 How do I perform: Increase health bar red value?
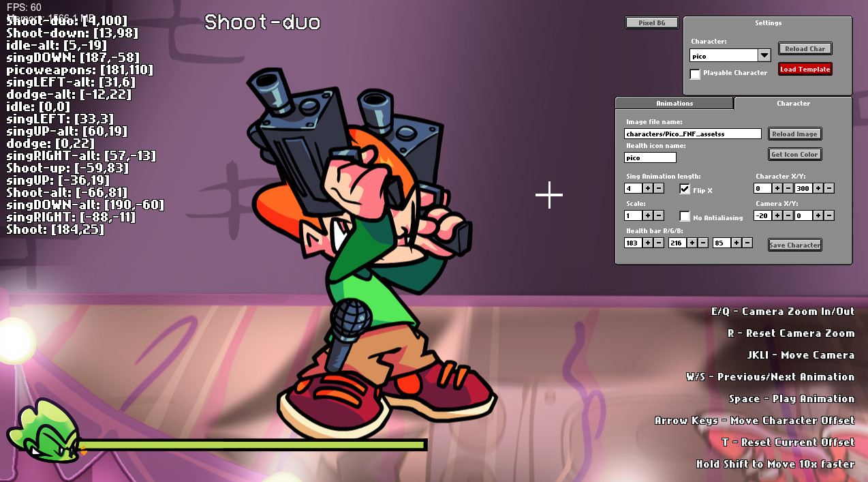tap(648, 243)
